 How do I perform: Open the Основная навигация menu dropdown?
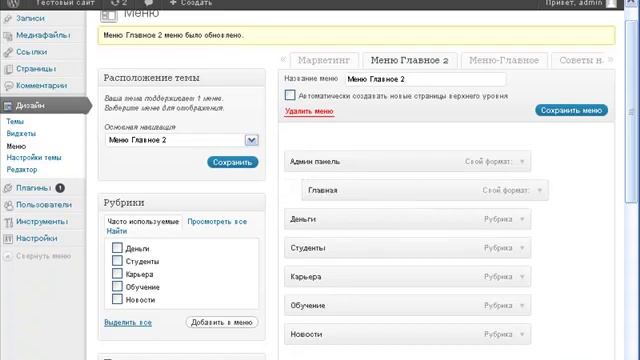point(251,140)
